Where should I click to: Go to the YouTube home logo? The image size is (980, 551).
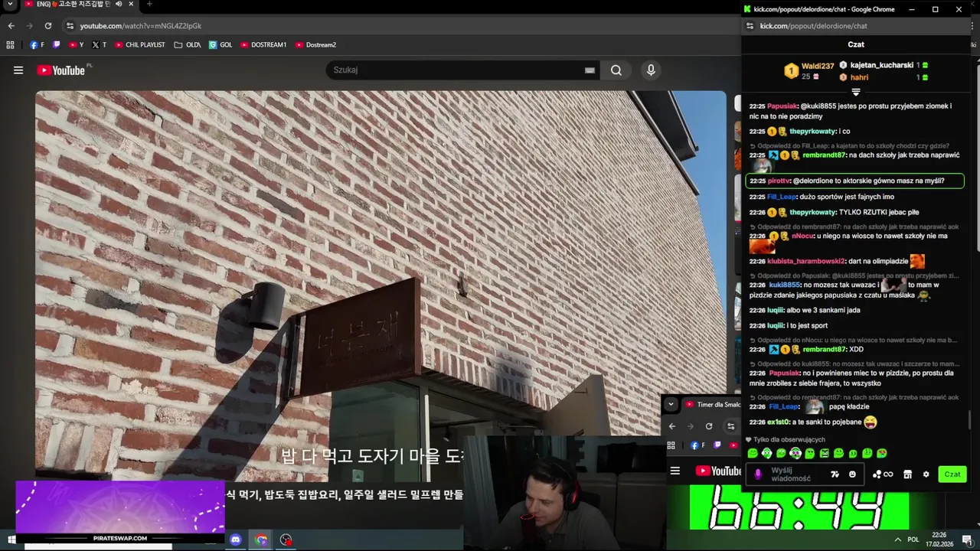pyautogui.click(x=60, y=70)
